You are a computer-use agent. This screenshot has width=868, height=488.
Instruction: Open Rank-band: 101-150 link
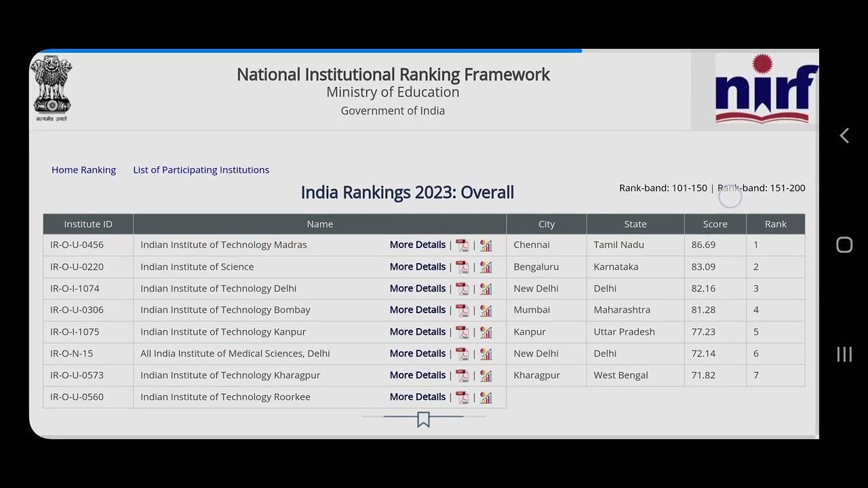(663, 188)
